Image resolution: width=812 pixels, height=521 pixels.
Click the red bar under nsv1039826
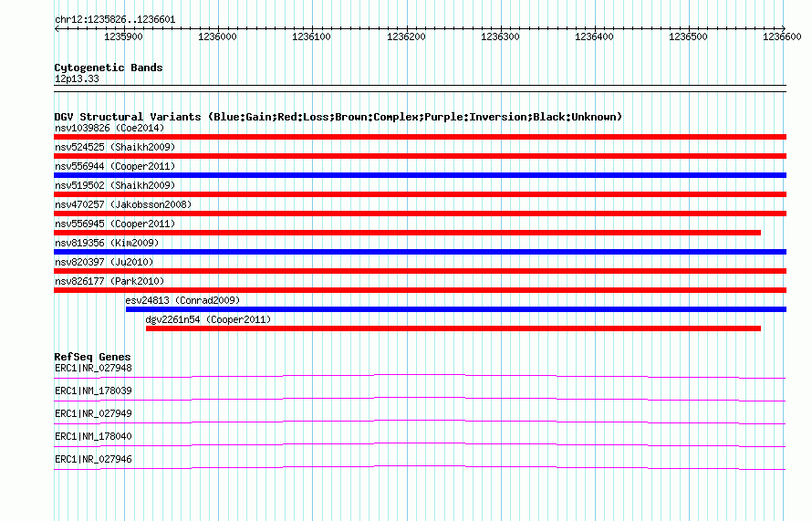click(420, 137)
